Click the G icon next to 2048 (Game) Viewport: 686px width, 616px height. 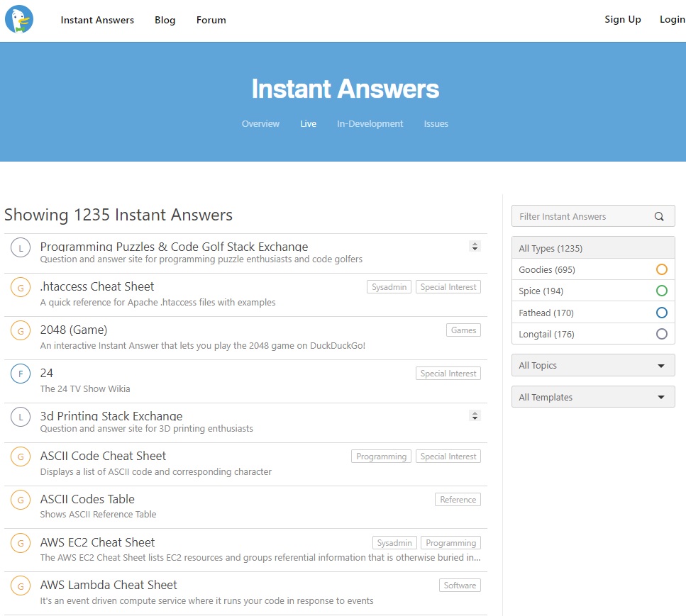pyautogui.click(x=21, y=330)
